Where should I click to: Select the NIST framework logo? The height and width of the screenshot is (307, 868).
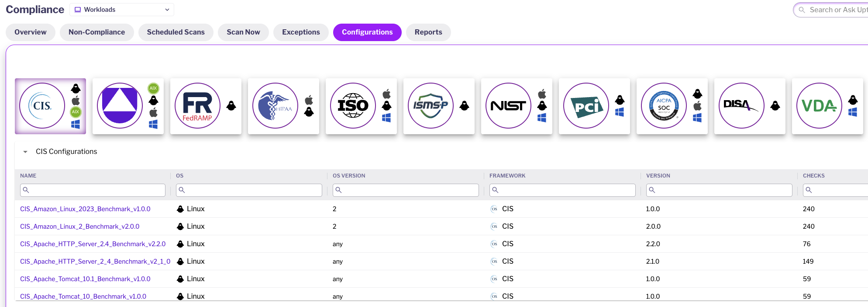(x=509, y=106)
